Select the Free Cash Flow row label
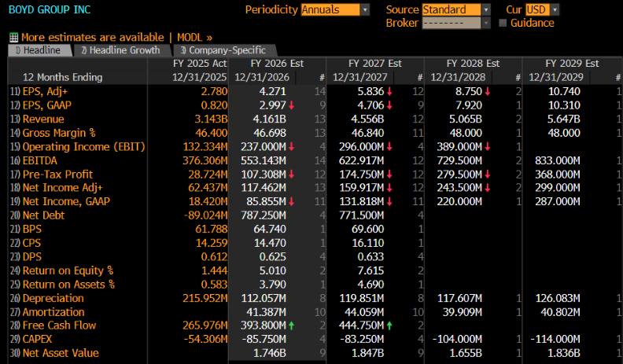Image resolution: width=623 pixels, height=364 pixels. pyautogui.click(x=59, y=325)
